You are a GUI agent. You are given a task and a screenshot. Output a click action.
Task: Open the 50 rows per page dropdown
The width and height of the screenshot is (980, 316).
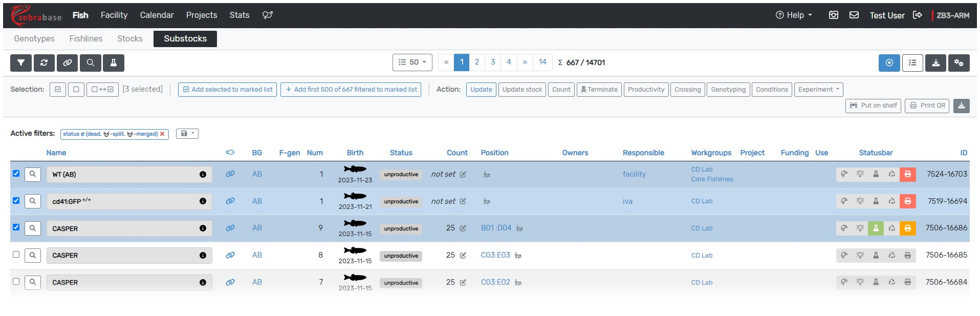coord(412,62)
